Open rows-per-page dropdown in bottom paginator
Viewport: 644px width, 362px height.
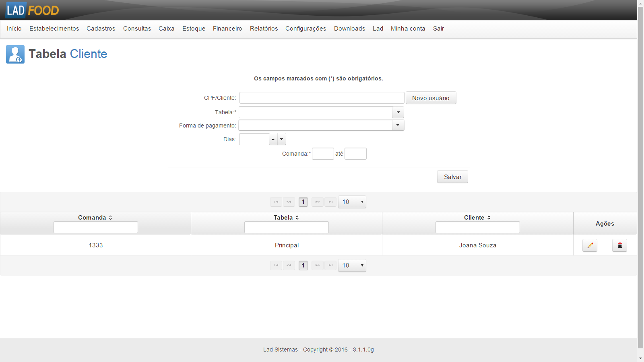(352, 265)
